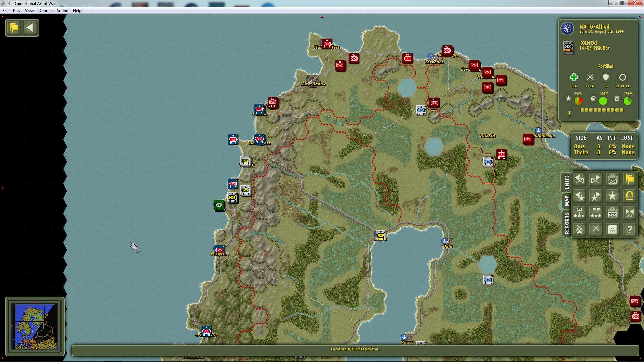The image size is (644, 362).
Task: Select the light blue unit marked 10 6
Action: pyautogui.click(x=421, y=110)
